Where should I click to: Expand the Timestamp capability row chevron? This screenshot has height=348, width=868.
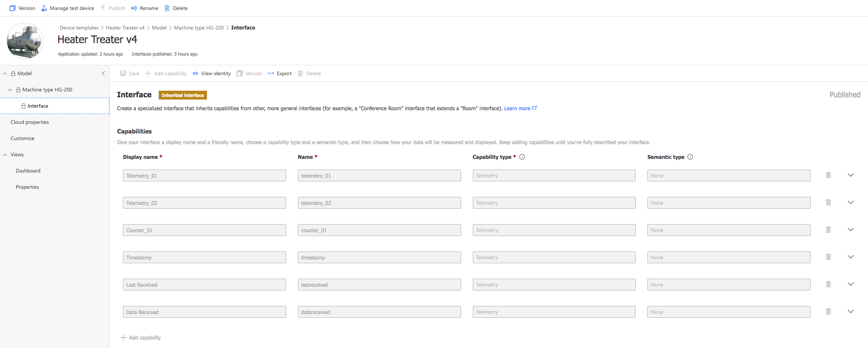pyautogui.click(x=851, y=257)
